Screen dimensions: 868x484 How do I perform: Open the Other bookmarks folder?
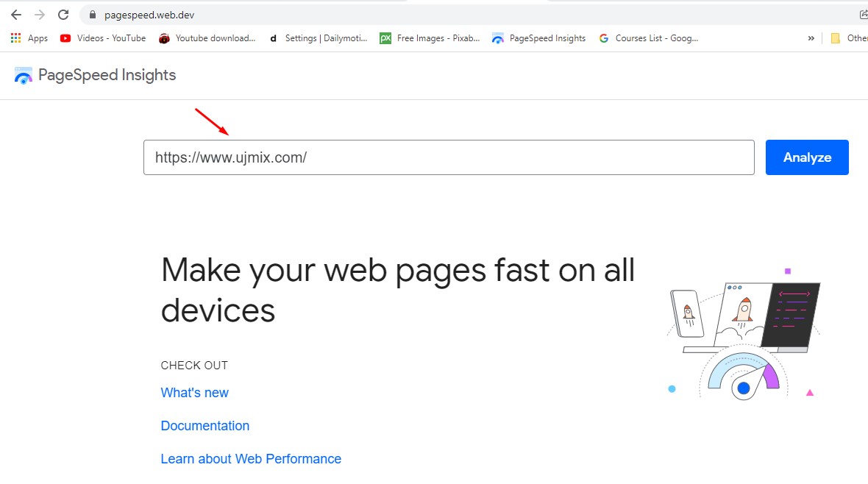tap(849, 38)
